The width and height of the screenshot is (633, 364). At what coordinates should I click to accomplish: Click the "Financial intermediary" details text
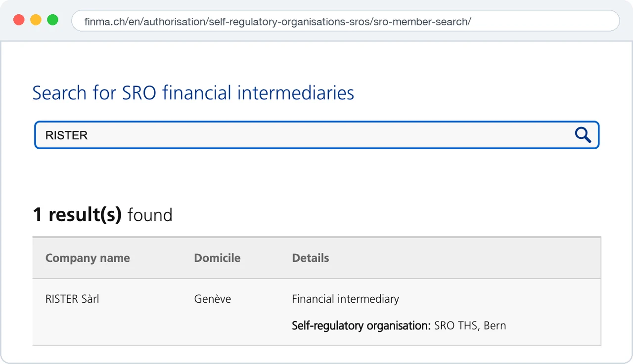345,299
